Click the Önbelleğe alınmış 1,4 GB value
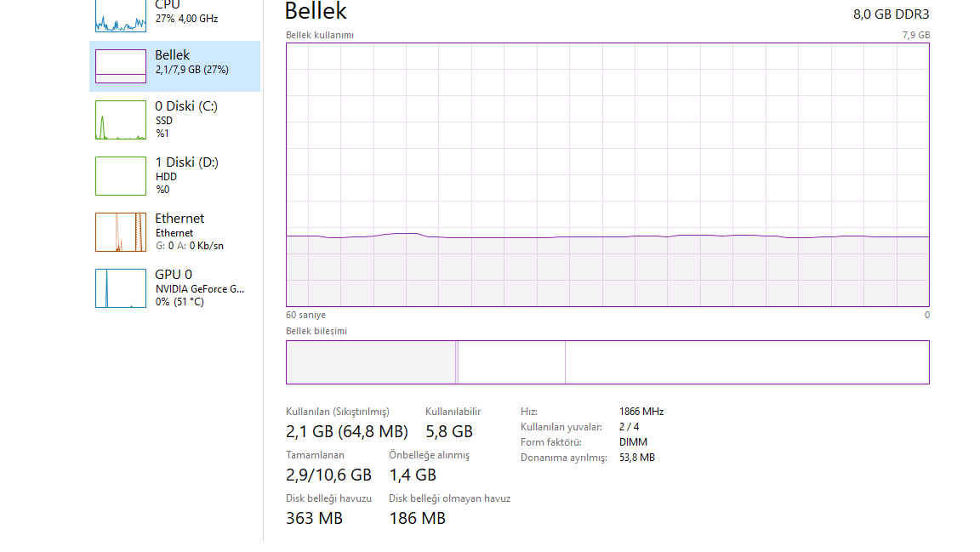 point(413,475)
